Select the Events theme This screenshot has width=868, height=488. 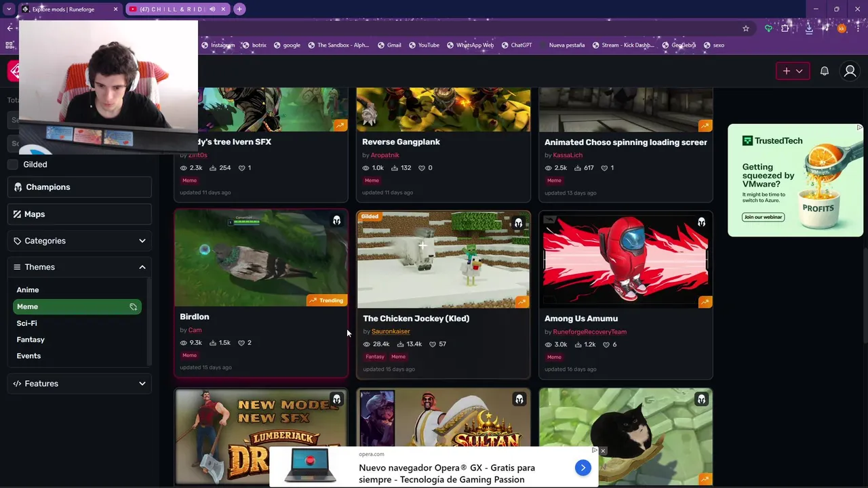28,356
